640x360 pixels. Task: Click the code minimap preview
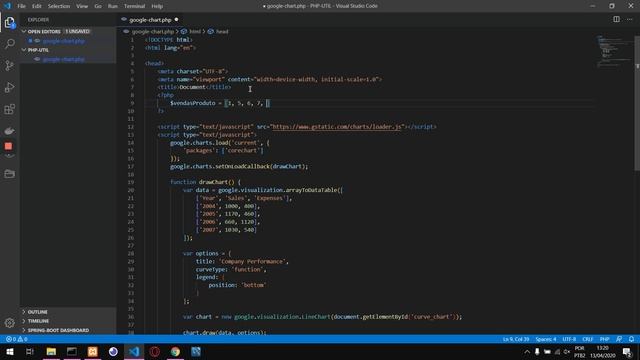point(614,51)
